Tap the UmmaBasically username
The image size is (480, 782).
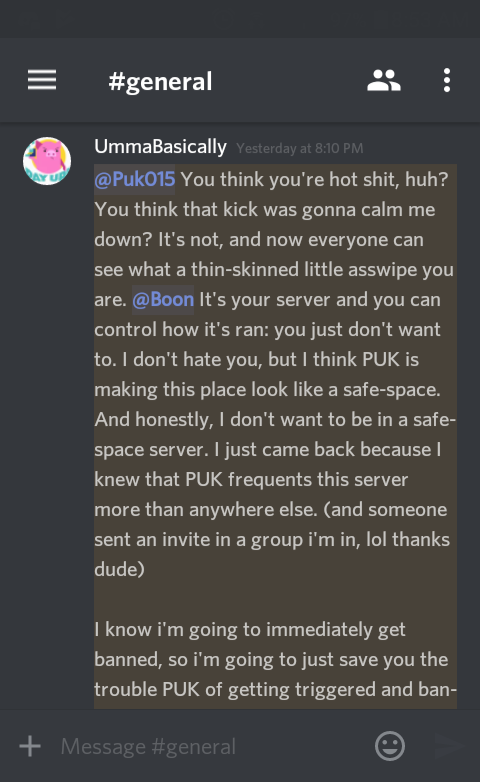(160, 147)
